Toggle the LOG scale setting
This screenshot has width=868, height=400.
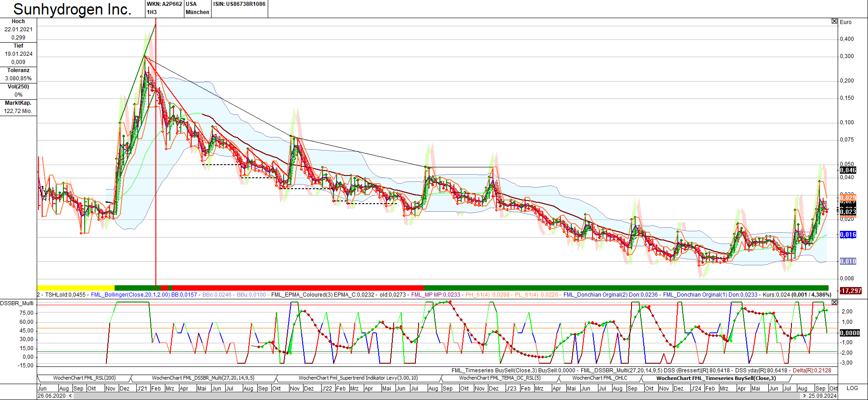(852, 388)
